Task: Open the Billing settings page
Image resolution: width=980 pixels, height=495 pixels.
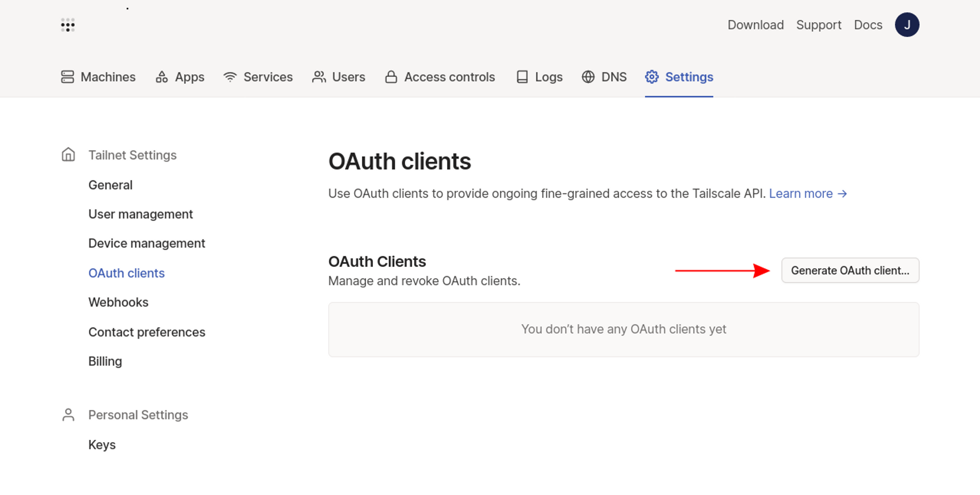Action: click(105, 361)
